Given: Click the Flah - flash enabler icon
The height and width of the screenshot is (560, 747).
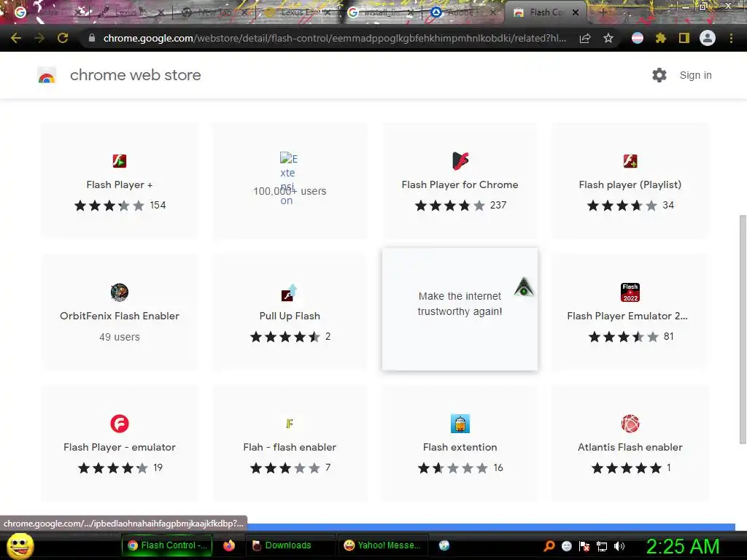Looking at the screenshot, I should pyautogui.click(x=289, y=424).
